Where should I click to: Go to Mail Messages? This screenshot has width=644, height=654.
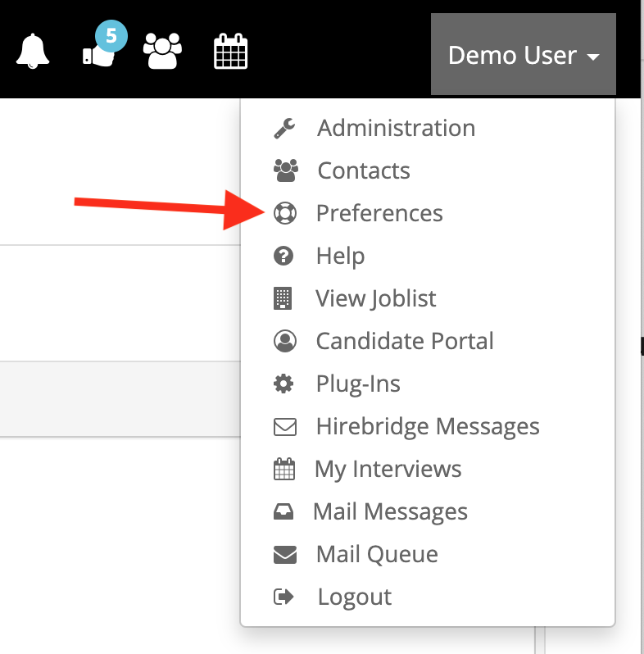point(390,512)
